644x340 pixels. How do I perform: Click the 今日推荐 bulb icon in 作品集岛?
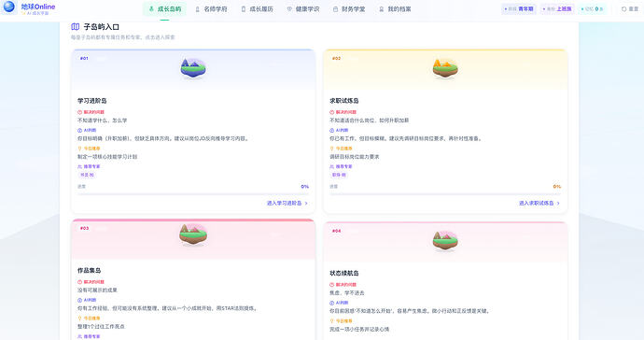pyautogui.click(x=79, y=319)
